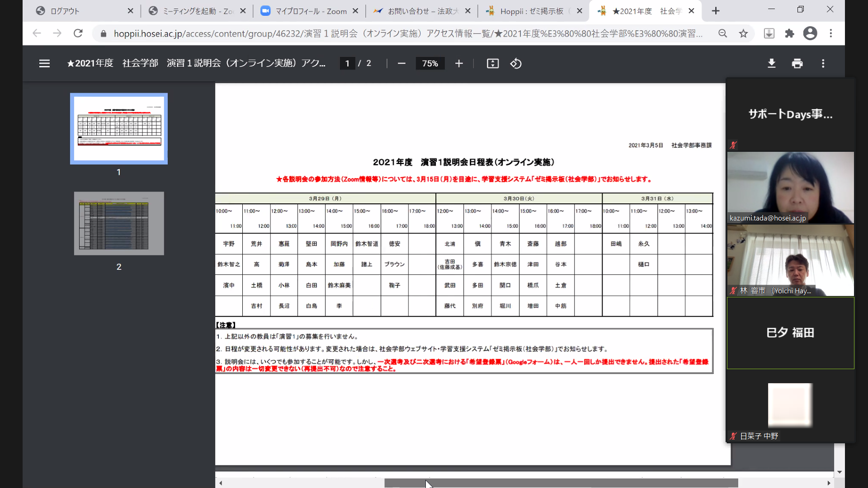Image resolution: width=868 pixels, height=488 pixels.
Task: Select the 巳夕 福田 participant tile
Action: coord(790,333)
